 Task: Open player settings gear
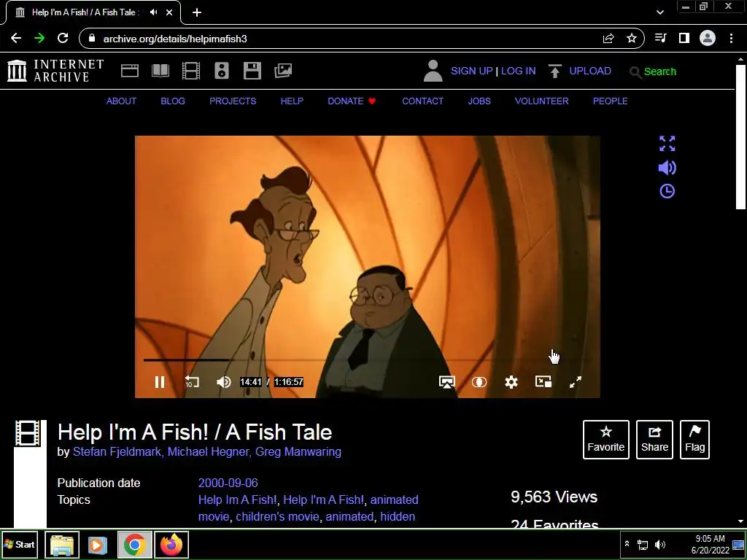click(x=511, y=382)
